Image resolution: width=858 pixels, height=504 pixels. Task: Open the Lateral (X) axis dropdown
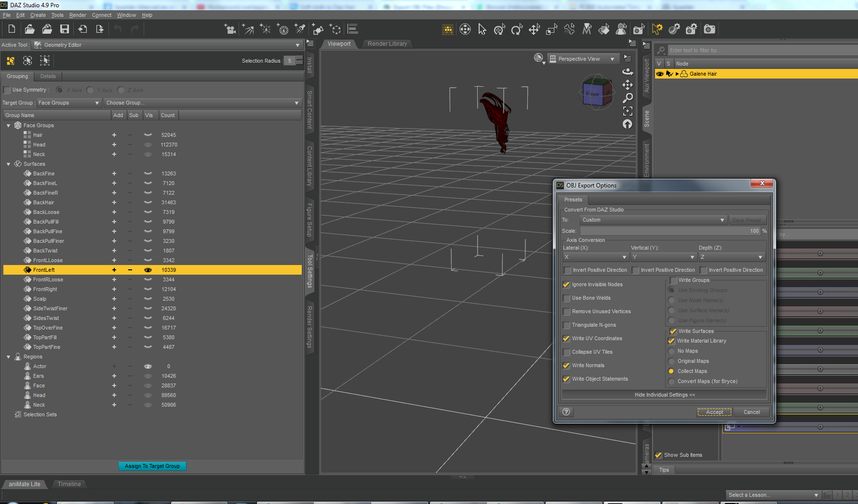point(596,257)
